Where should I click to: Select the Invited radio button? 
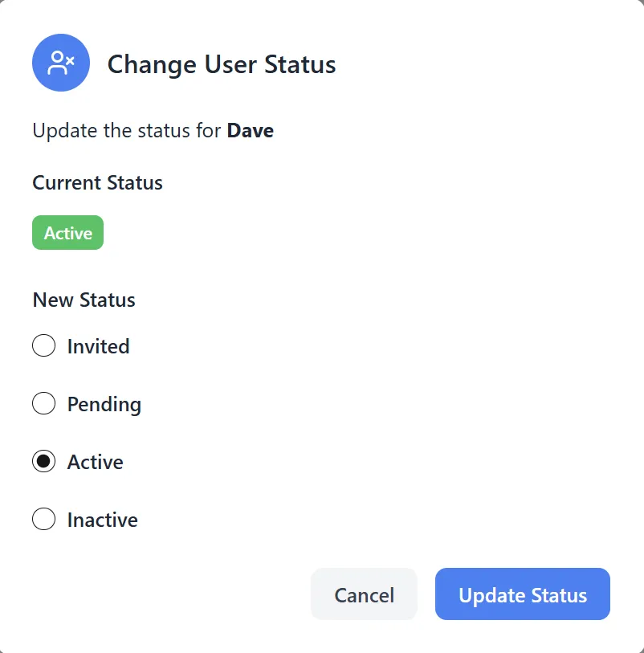[44, 345]
